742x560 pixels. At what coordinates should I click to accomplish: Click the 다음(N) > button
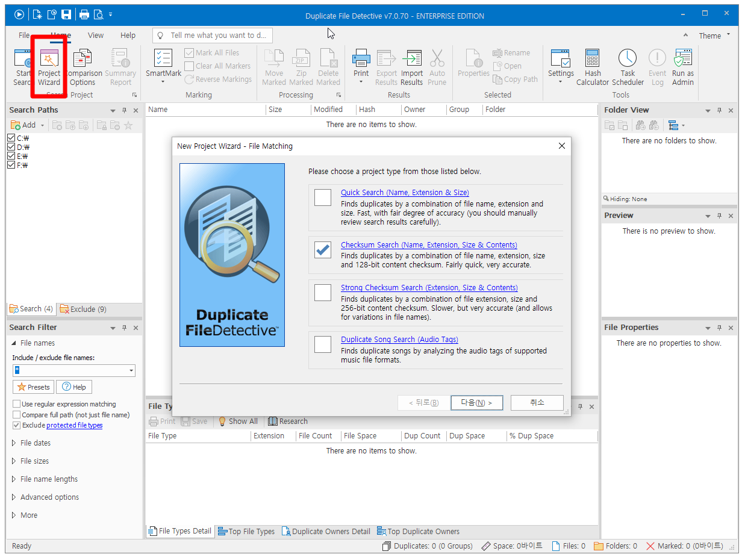pos(476,402)
